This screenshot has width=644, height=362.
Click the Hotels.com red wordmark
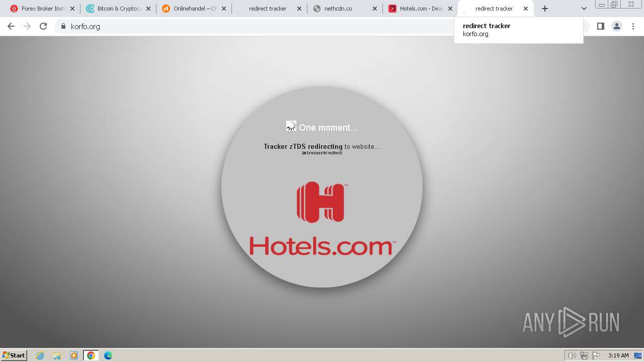(322, 246)
